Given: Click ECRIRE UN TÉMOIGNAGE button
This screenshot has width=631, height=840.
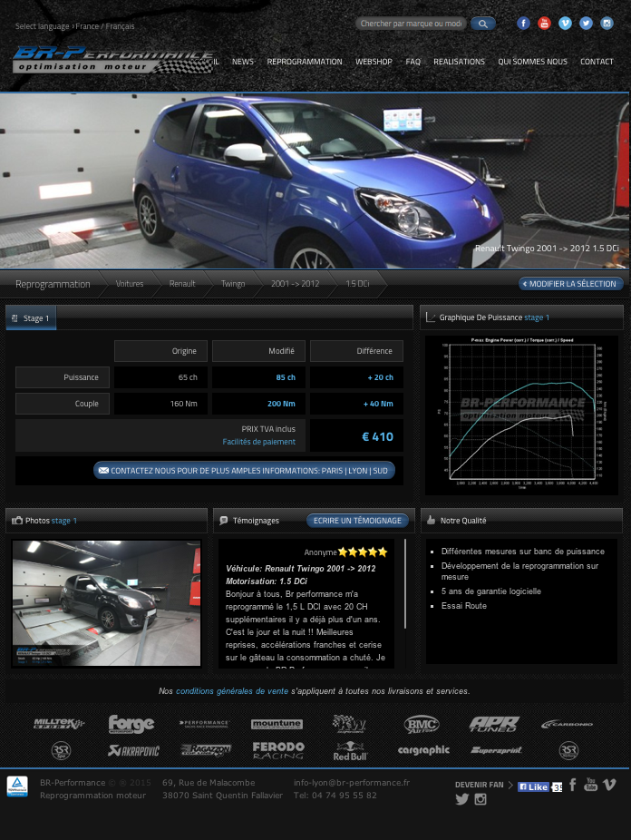Looking at the screenshot, I should point(357,520).
